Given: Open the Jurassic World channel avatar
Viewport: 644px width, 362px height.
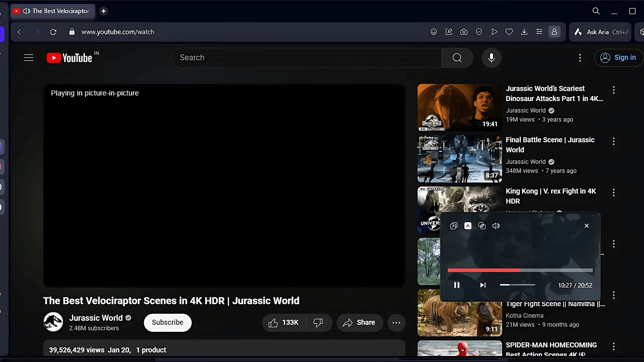Looking at the screenshot, I should click(53, 322).
